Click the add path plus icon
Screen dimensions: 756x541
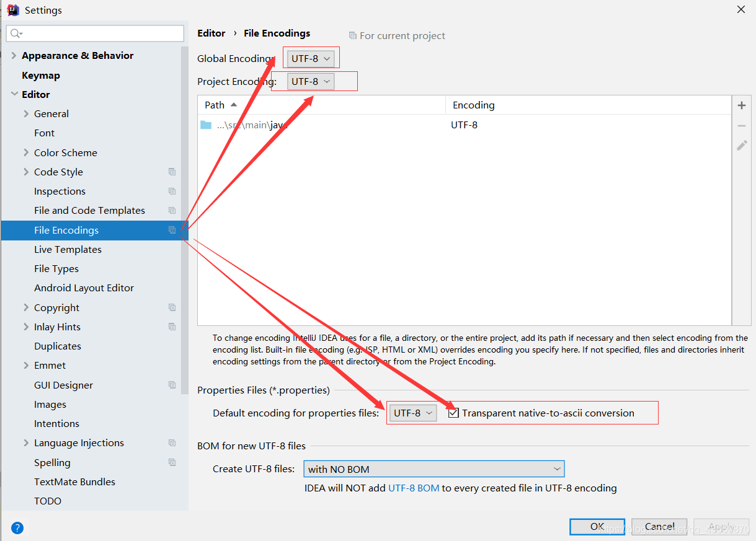point(741,105)
